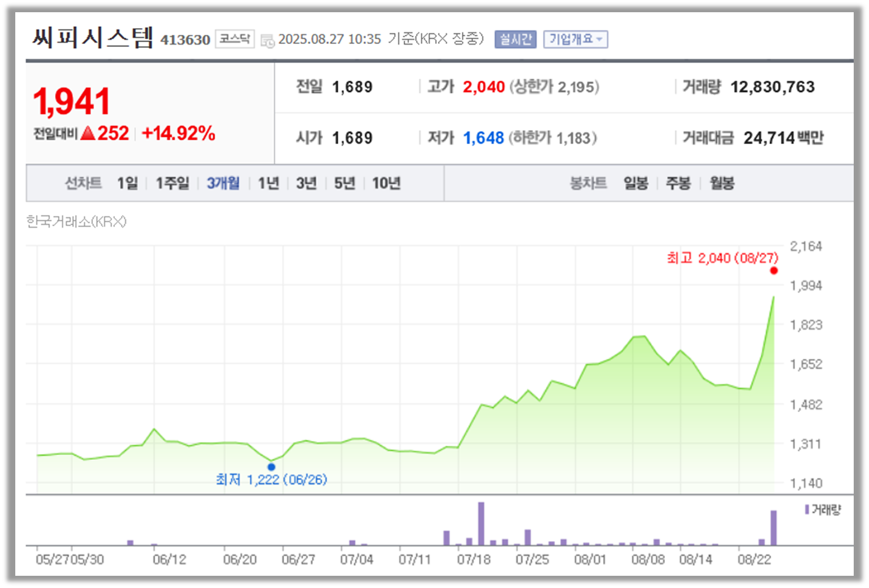Click the blue 최저 1,222 marker dot
The height and width of the screenshot is (588, 869).
271,467
